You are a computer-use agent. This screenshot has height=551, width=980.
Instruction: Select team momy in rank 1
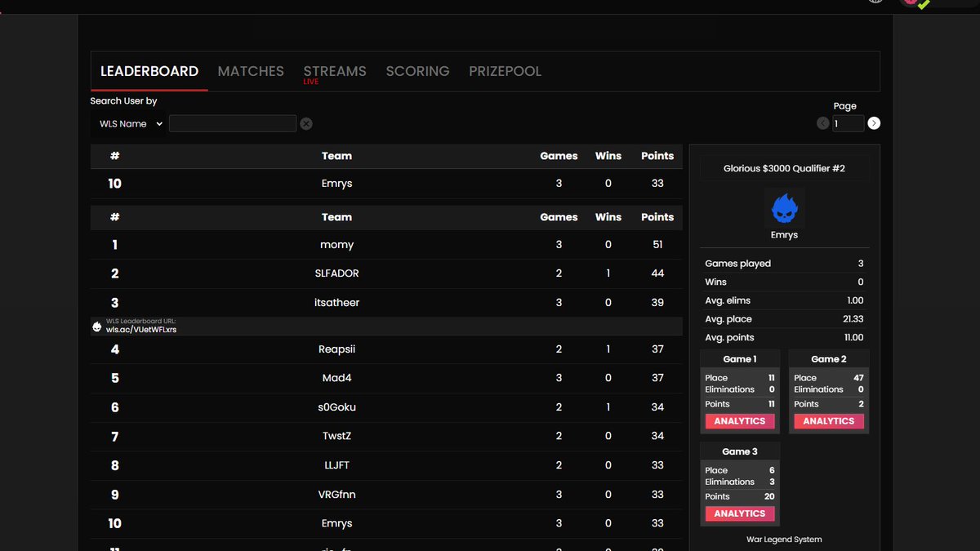coord(336,245)
